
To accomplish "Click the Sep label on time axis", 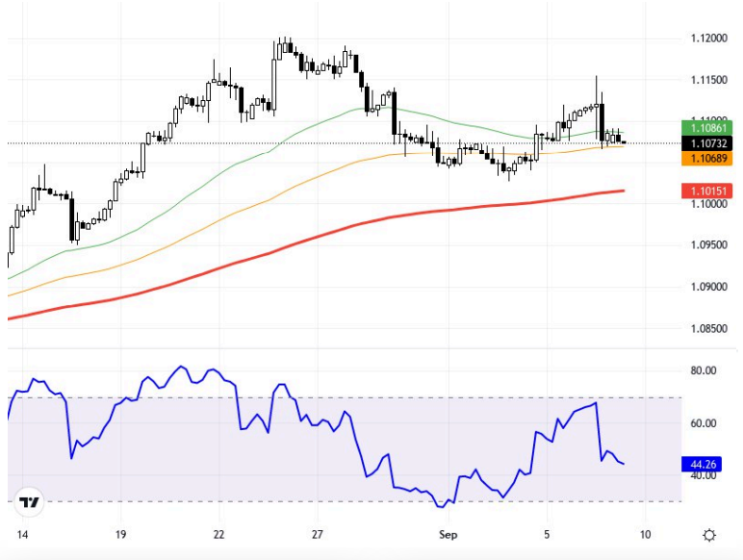I will (448, 535).
